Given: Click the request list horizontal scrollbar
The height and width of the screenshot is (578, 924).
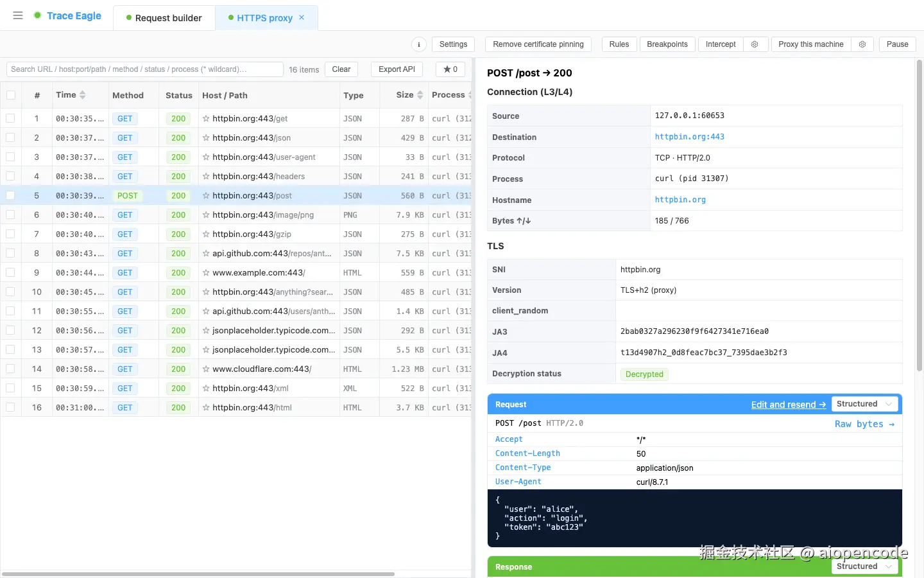Looking at the screenshot, I should tap(198, 574).
